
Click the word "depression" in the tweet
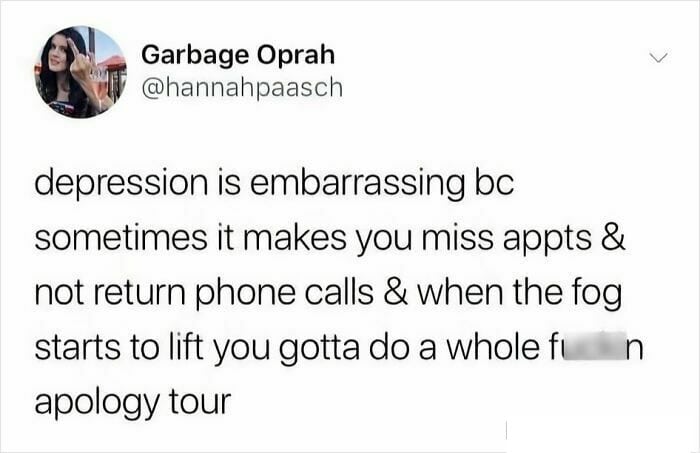[x=121, y=184]
